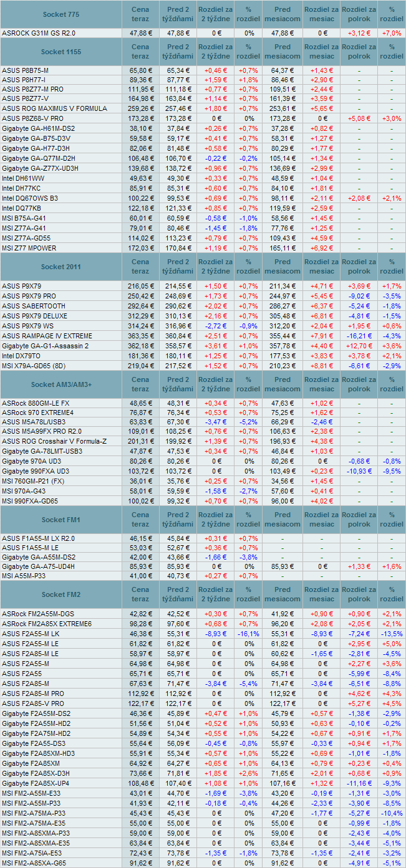406x868 pixels.
Task: Select the ASUS F2A55-M LK product name
Action: point(31,634)
